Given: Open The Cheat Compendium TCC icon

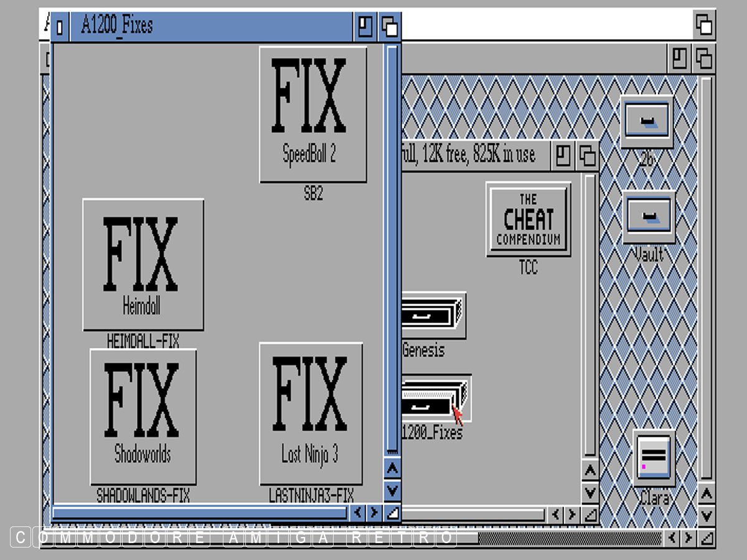Looking at the screenshot, I should pos(528,220).
